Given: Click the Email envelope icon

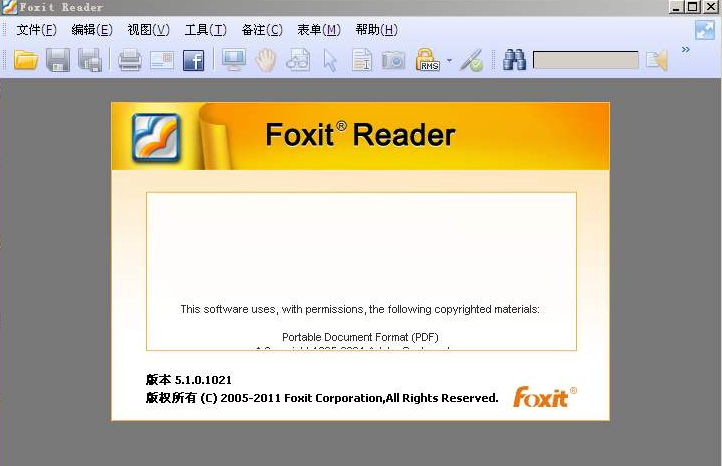Looking at the screenshot, I should click(x=162, y=60).
